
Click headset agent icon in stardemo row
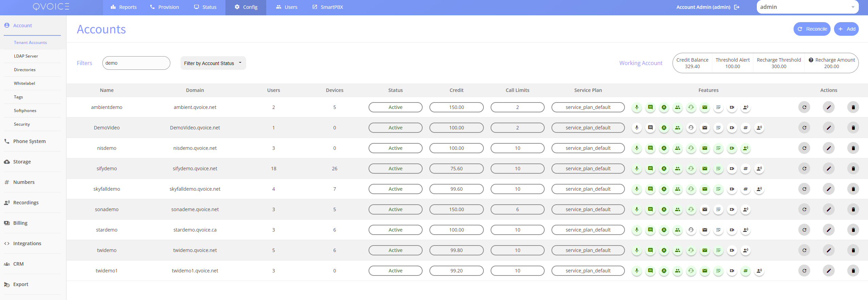coord(691,230)
